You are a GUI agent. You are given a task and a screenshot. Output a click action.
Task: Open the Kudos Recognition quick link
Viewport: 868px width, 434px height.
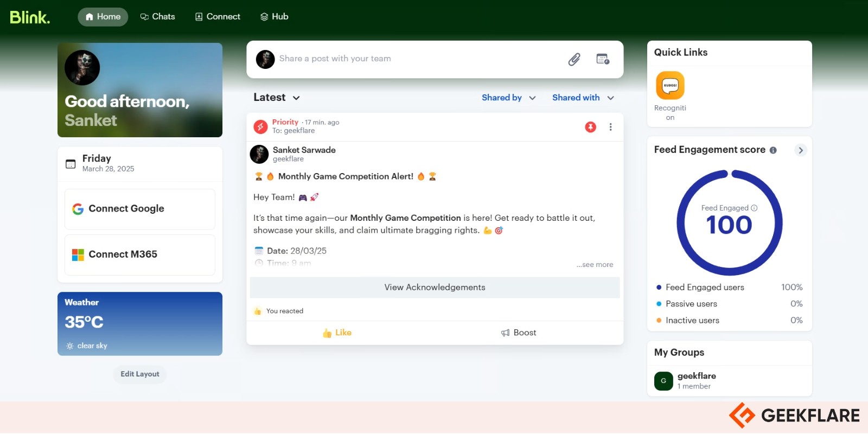coord(670,97)
